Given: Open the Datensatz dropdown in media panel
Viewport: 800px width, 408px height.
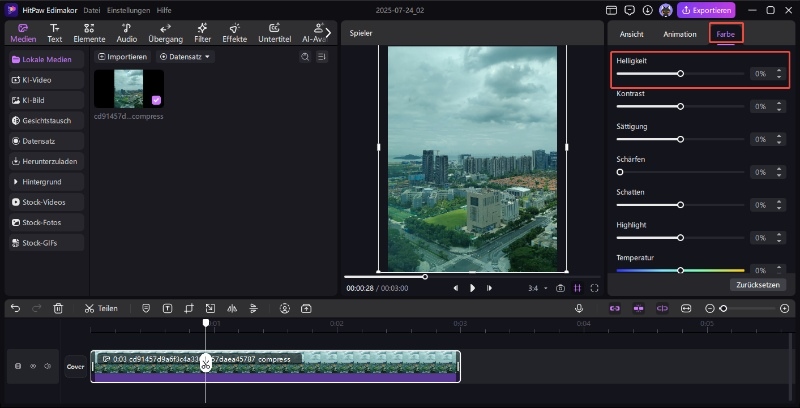Looking at the screenshot, I should (185, 57).
